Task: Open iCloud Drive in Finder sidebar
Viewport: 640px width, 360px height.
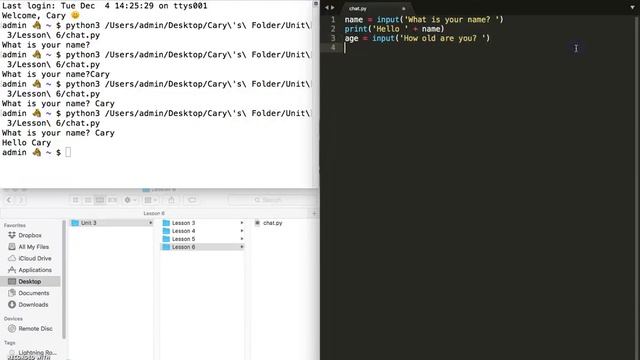Action: [35, 258]
